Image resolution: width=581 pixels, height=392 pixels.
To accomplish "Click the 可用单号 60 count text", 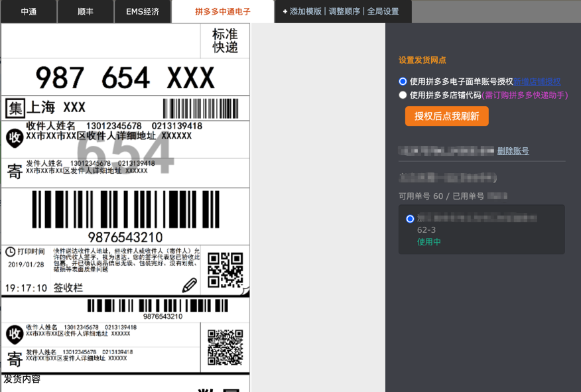I will (x=421, y=196).
